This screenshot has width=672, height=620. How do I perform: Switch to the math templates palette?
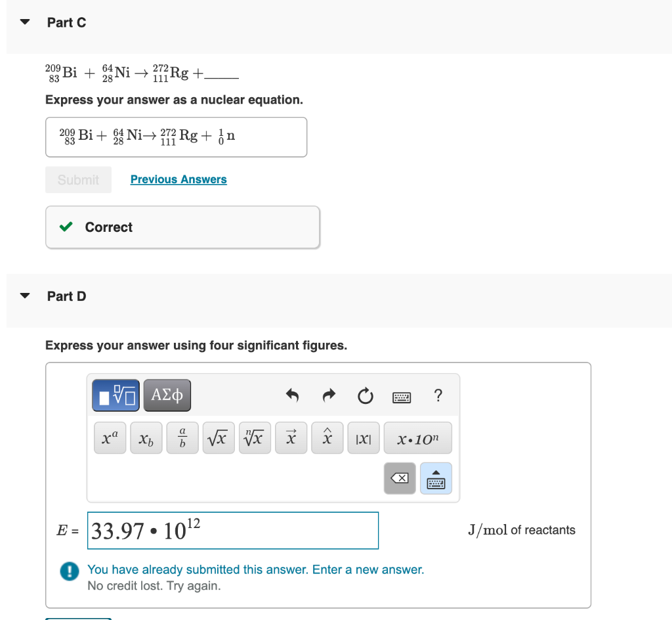115,395
